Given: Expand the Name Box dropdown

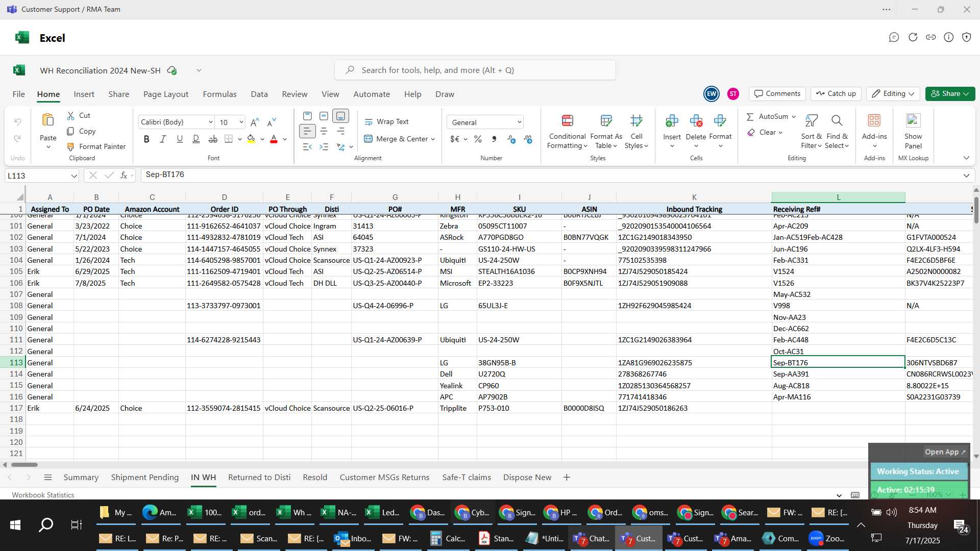Looking at the screenshot, I should click(74, 176).
